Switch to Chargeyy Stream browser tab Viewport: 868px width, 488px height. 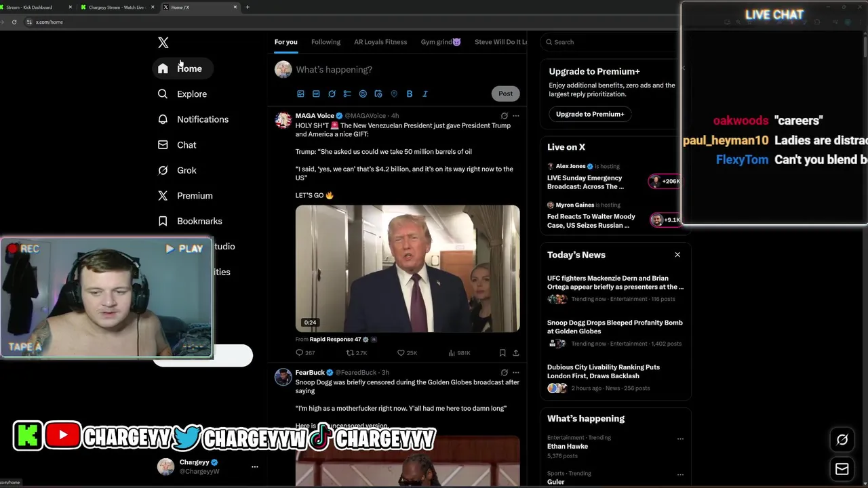[x=117, y=7]
